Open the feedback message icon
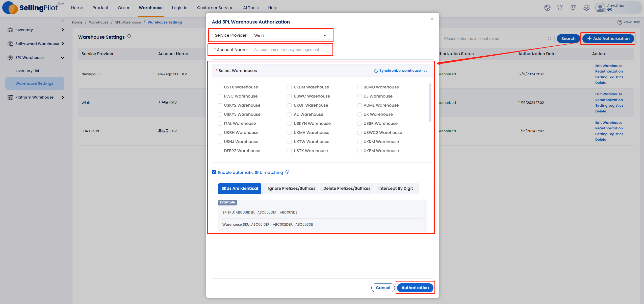644x304 pixels. 573,8
